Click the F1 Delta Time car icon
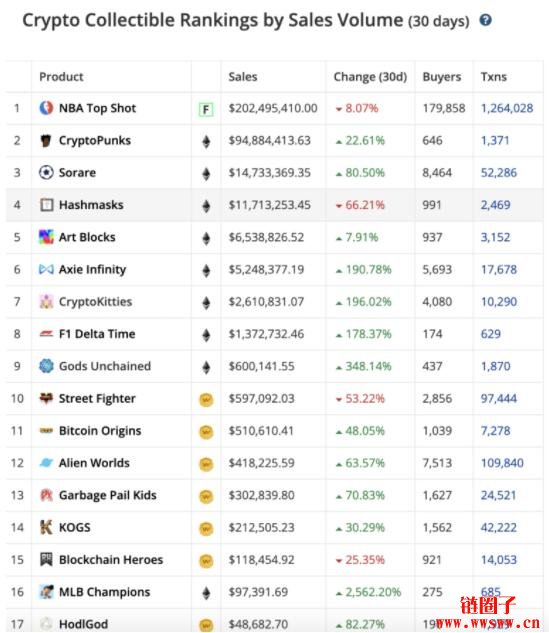The image size is (549, 633). point(46,334)
